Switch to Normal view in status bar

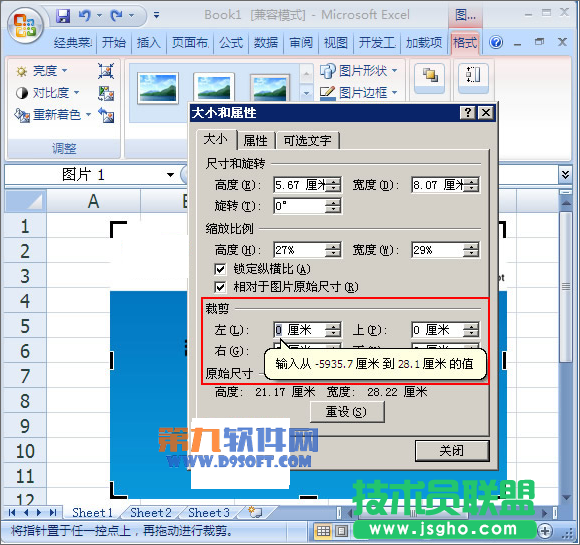pyautogui.click(x=323, y=531)
